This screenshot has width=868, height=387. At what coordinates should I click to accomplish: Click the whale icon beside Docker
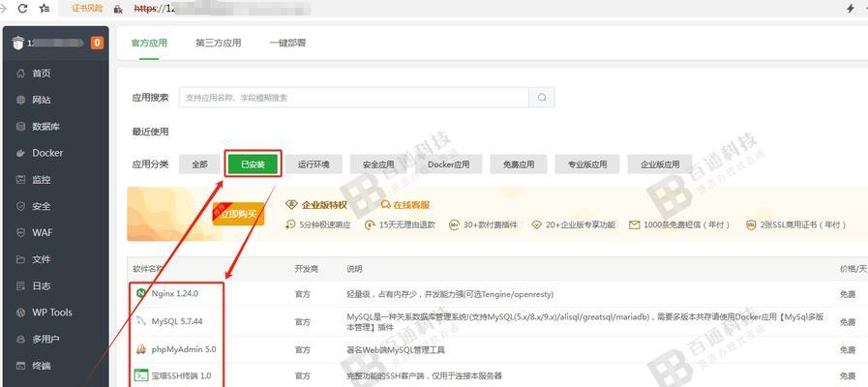(21, 154)
